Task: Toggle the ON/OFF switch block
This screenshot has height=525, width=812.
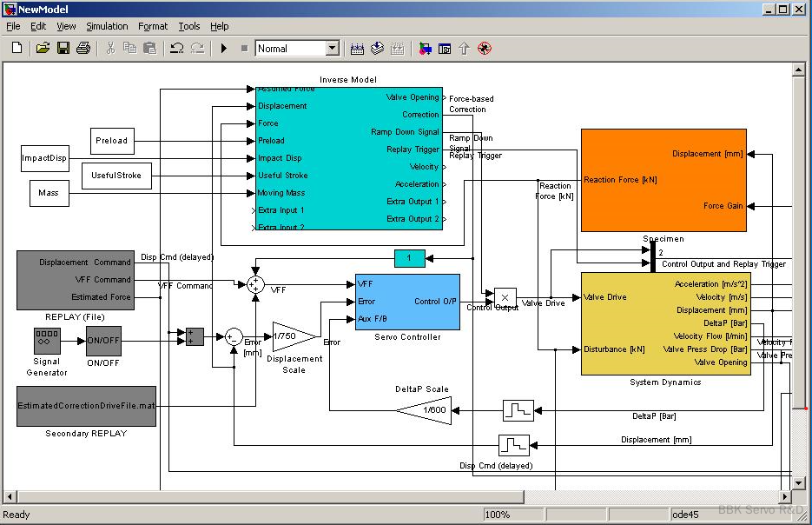Action: (103, 342)
